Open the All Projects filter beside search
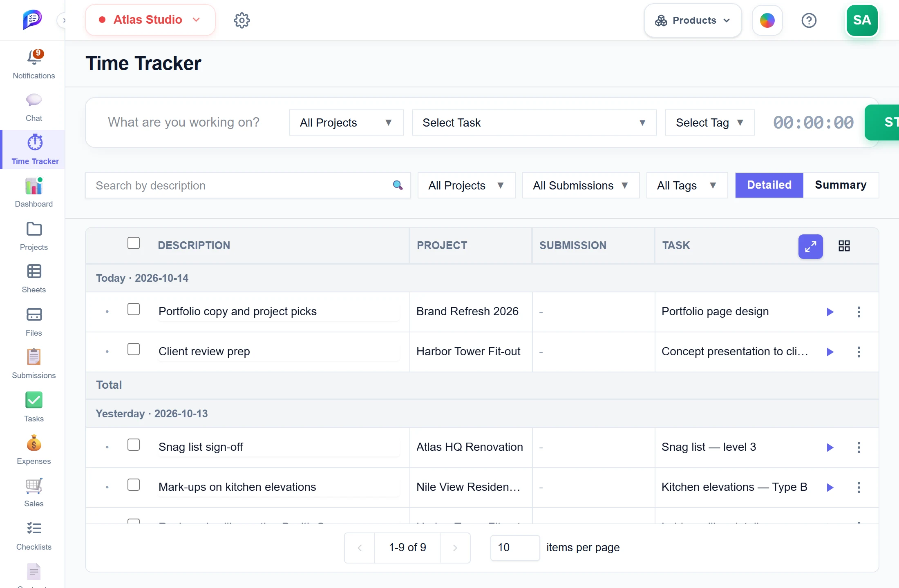This screenshot has height=588, width=899. [466, 185]
